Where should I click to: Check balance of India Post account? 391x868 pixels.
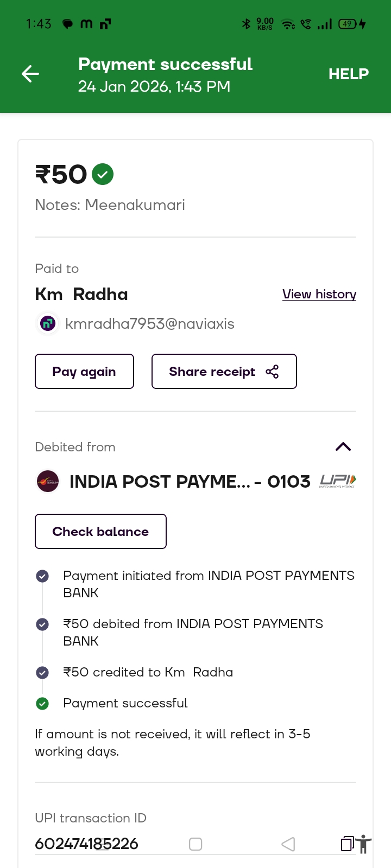(x=100, y=532)
